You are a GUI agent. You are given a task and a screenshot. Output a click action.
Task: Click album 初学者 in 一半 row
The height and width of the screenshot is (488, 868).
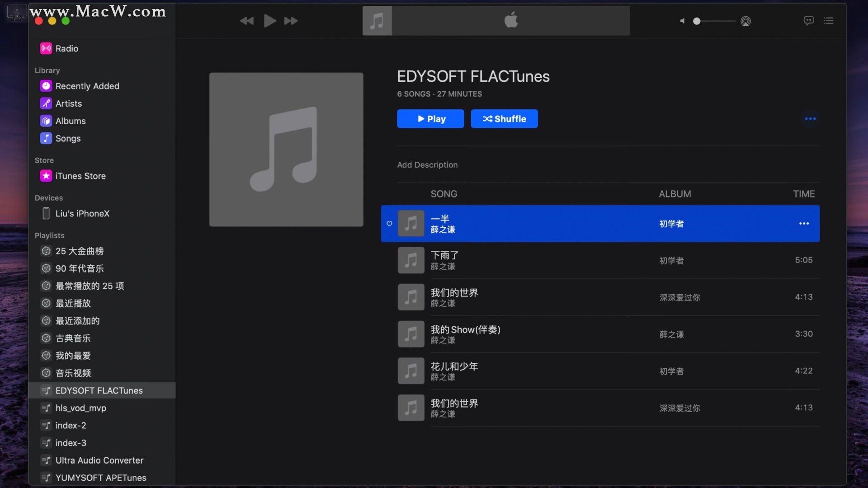point(671,224)
